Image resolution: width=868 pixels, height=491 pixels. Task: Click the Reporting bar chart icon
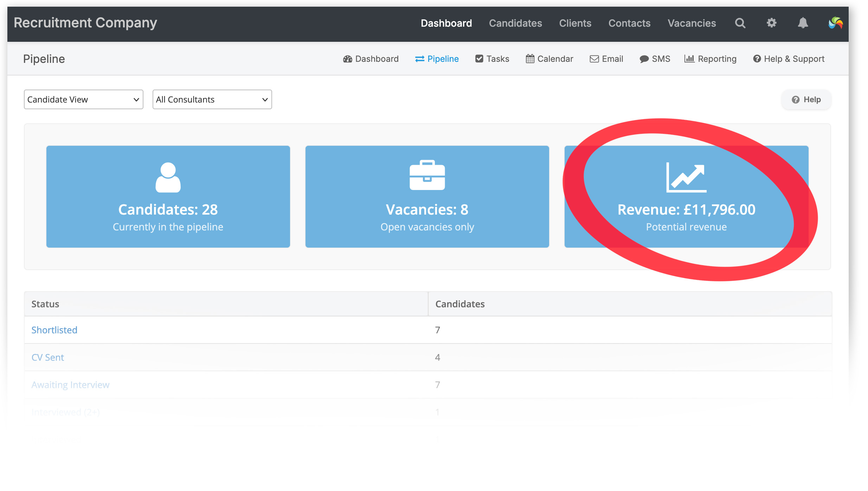[x=689, y=59]
